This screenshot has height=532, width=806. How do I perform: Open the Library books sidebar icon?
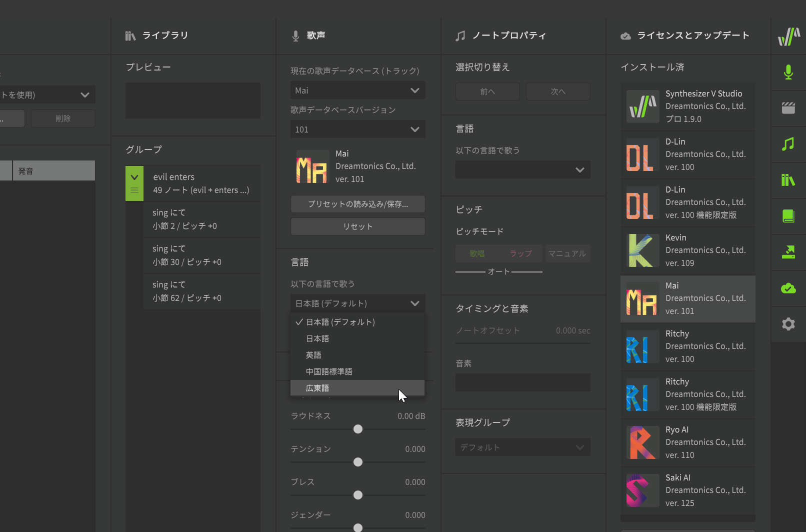coord(788,180)
